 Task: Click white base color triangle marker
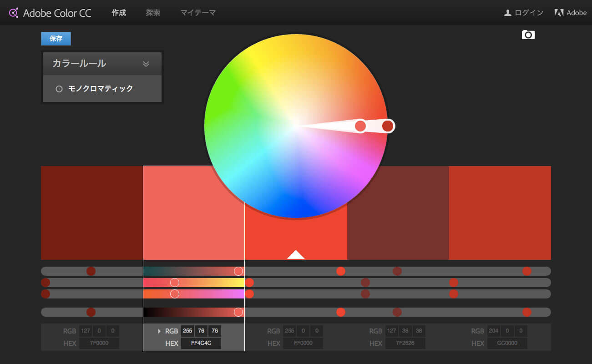tap(296, 254)
